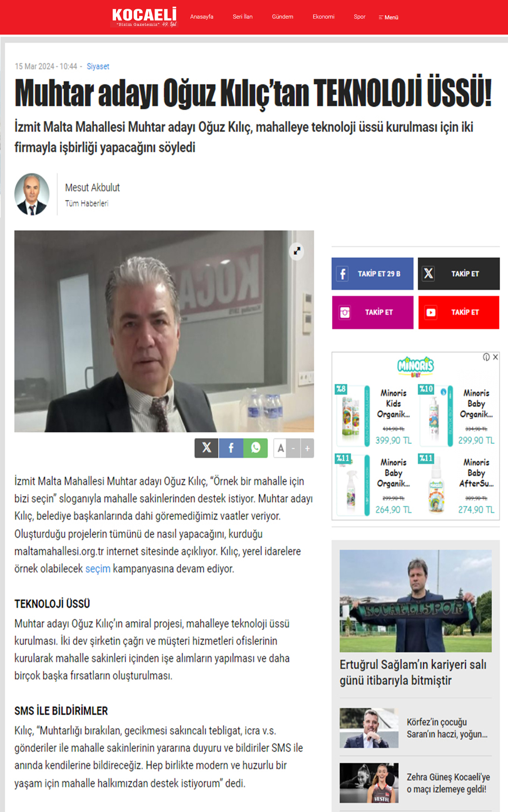Open the Ekonomi section
508x812 pixels.
(324, 17)
